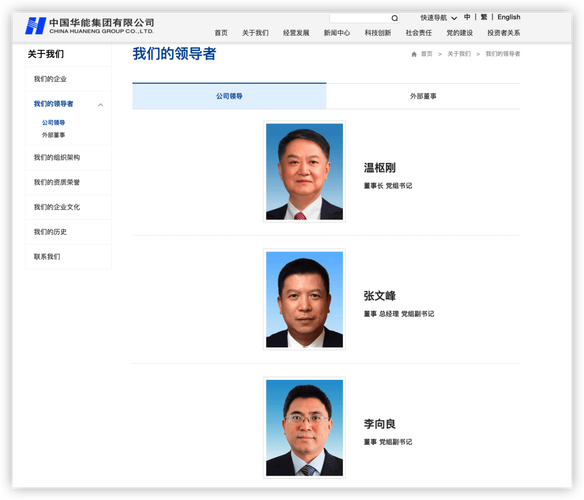Click the name 温枢刚
584x500 pixels.
(x=380, y=168)
